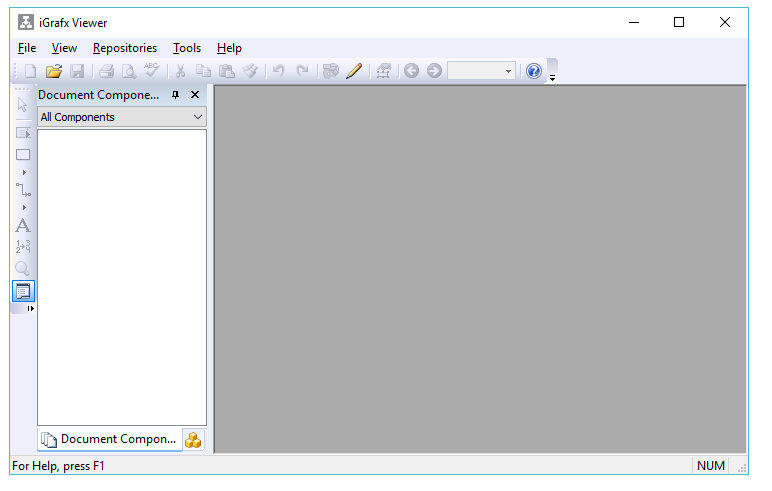The image size is (772, 491).
Task: Click the Paste clipboard icon
Action: tap(226, 71)
